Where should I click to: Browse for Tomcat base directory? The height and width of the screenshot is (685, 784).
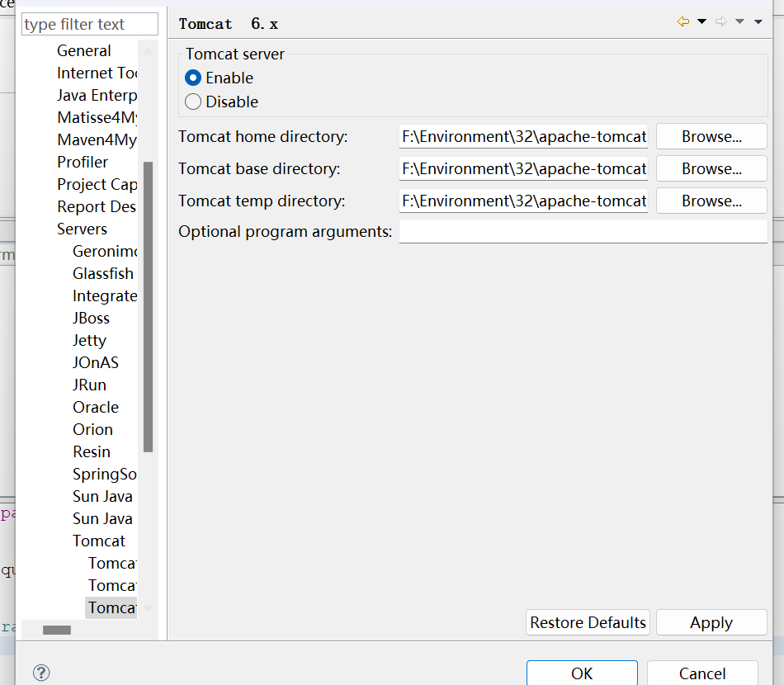point(711,168)
